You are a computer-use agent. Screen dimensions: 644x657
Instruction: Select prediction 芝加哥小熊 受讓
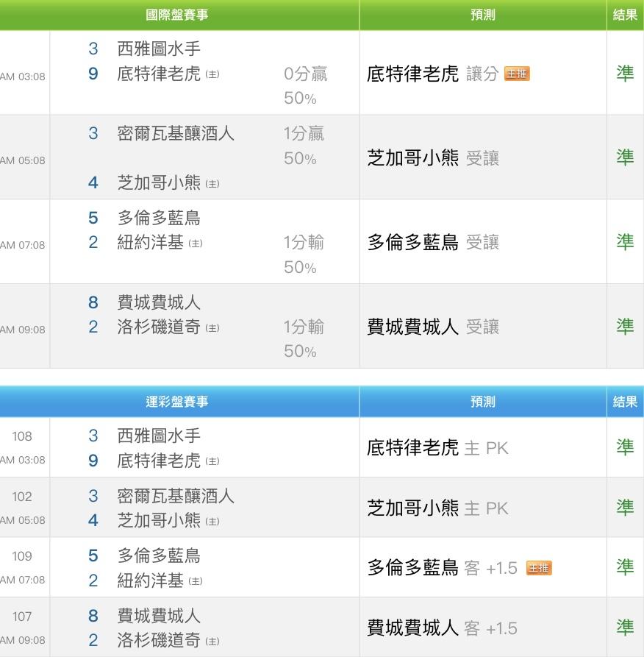click(433, 158)
